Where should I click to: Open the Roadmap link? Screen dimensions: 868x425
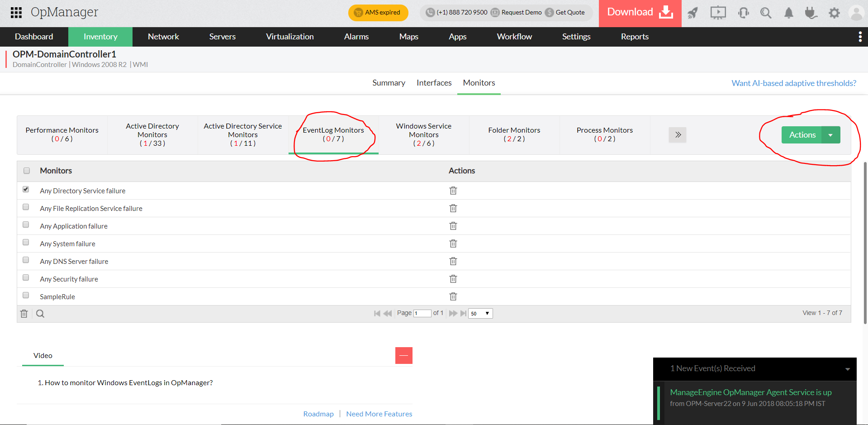pos(318,414)
